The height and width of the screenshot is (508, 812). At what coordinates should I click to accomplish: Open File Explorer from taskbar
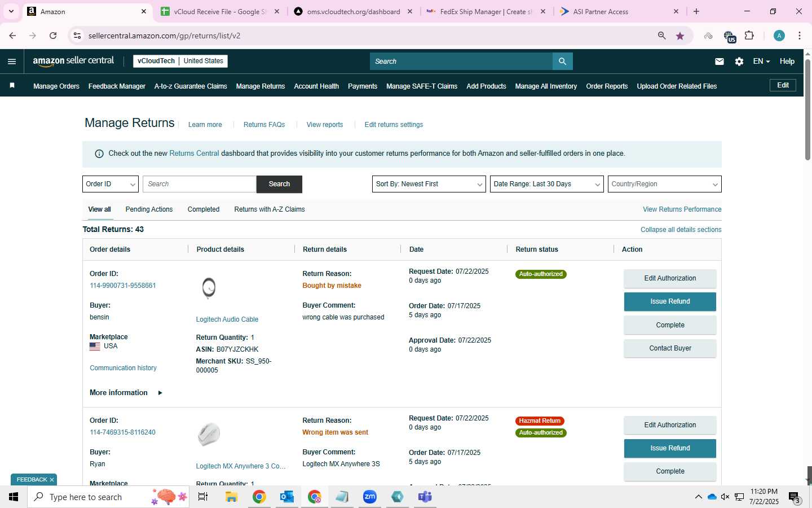231,497
